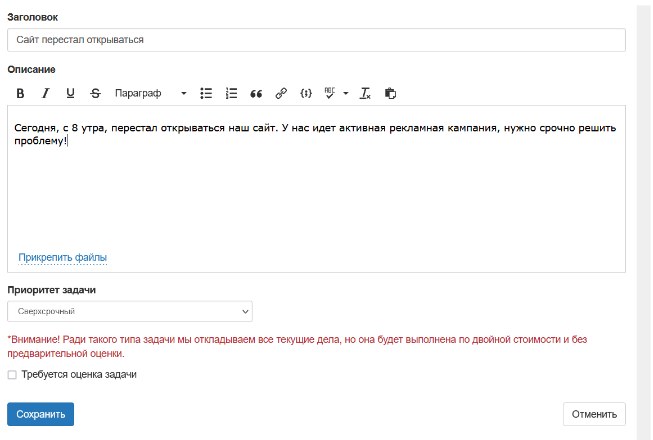This screenshot has width=653, height=440.
Task: Click the paste from clipboard icon
Action: point(391,93)
